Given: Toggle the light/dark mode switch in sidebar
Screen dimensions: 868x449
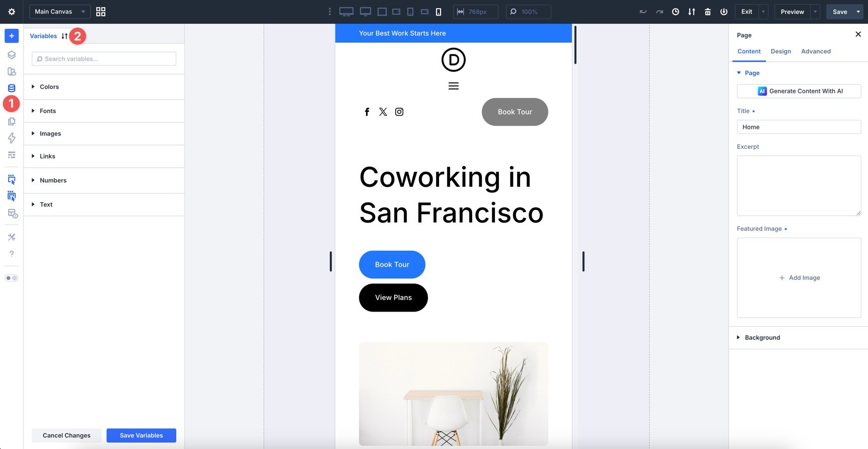Looking at the screenshot, I should point(12,278).
